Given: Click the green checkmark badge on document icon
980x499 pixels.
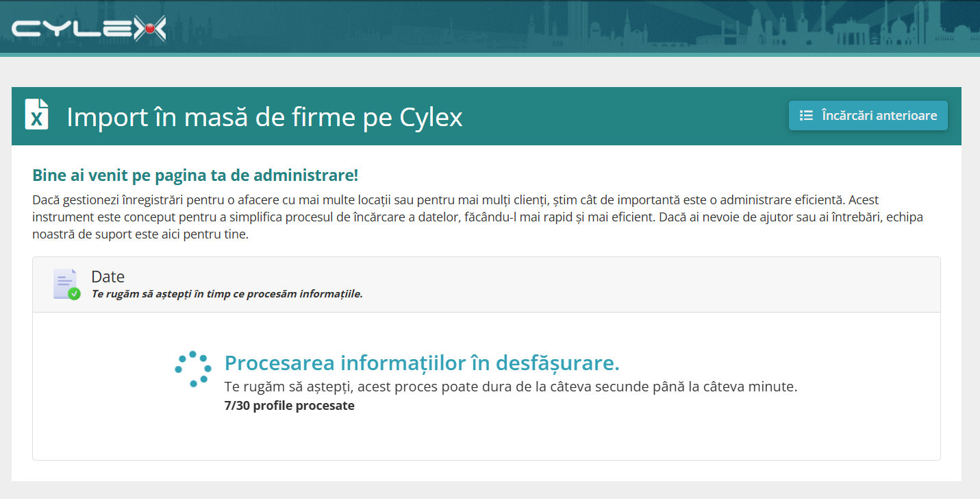Looking at the screenshot, I should coord(75,294).
